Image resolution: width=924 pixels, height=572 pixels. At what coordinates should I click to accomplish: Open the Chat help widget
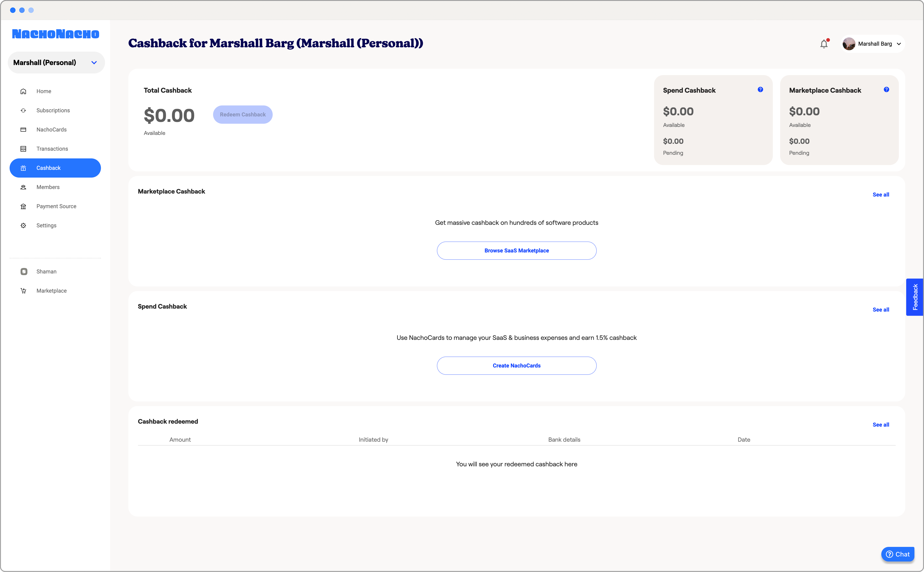[898, 554]
